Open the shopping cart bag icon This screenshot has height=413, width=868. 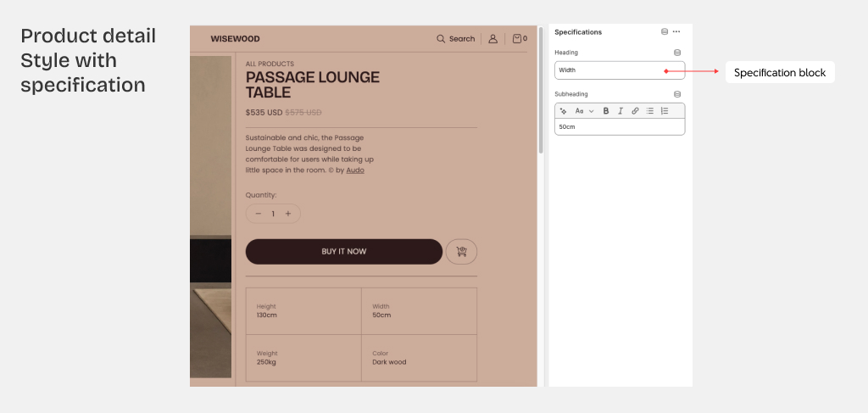(x=517, y=39)
